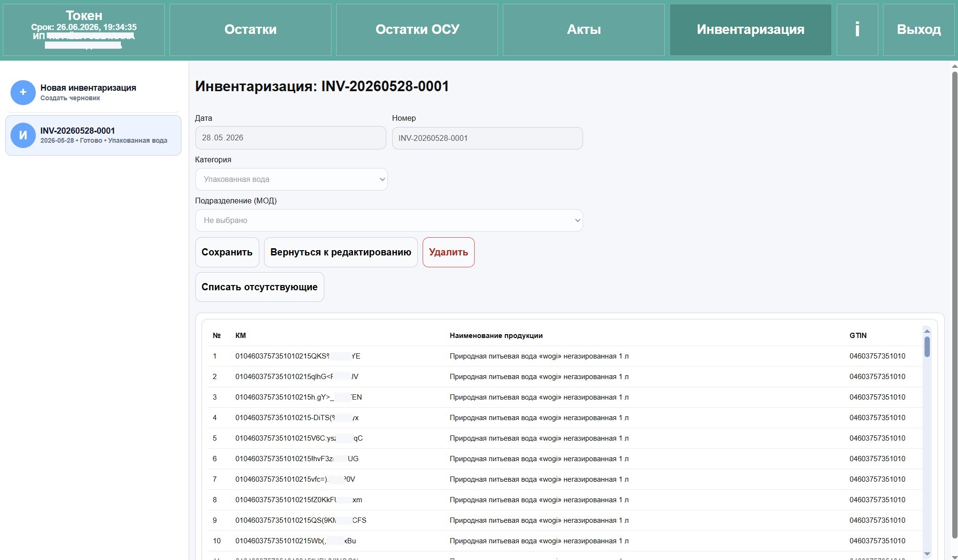
Task: Select row 5 code containing V6C:ys
Action: [299, 438]
